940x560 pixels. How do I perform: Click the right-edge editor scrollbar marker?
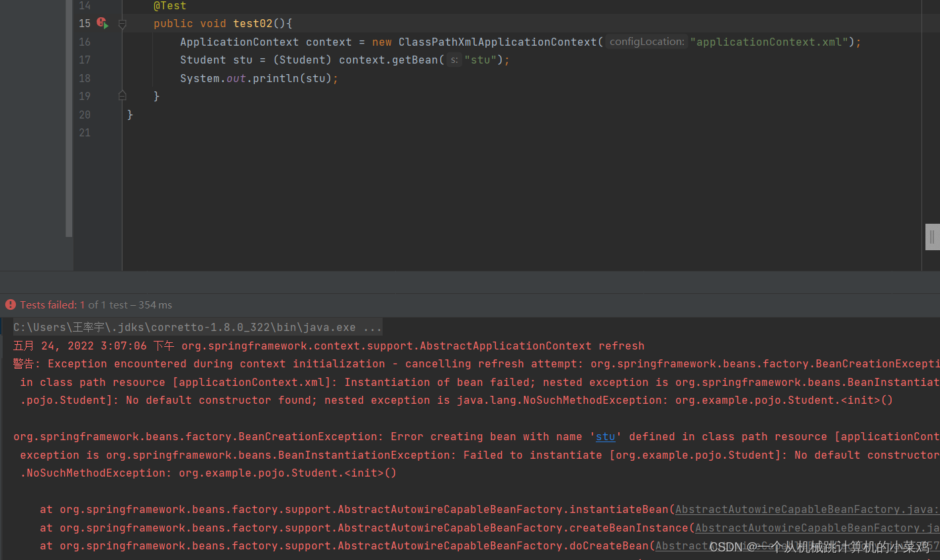(x=933, y=236)
